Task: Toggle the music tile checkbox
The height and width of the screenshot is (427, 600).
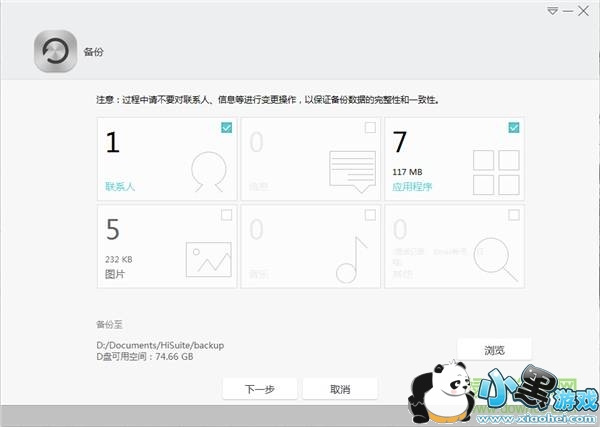Action: point(370,215)
